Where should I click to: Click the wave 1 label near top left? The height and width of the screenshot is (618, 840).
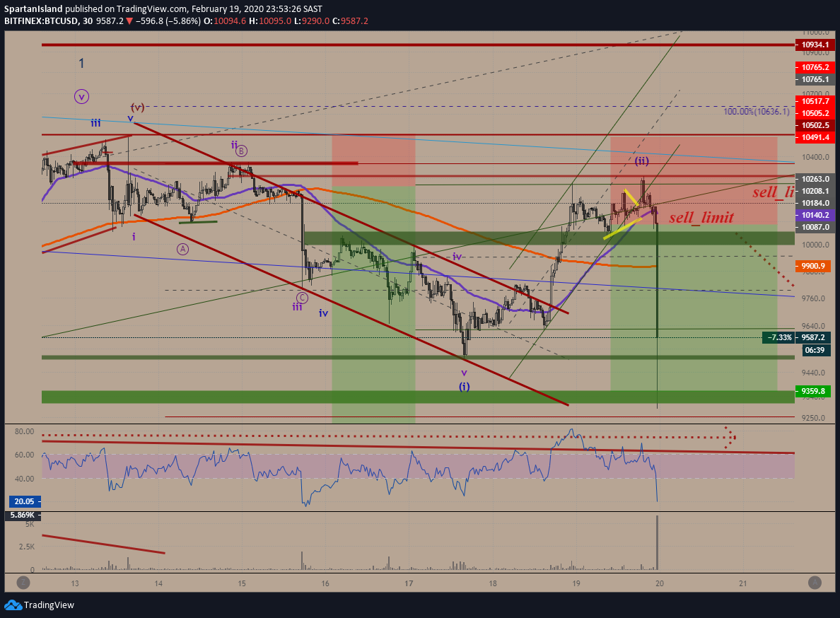point(81,63)
